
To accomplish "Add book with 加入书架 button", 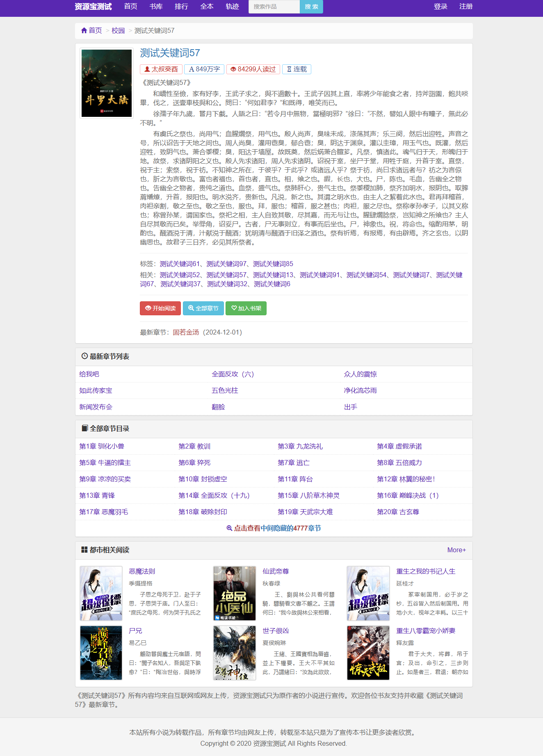I will tap(246, 308).
